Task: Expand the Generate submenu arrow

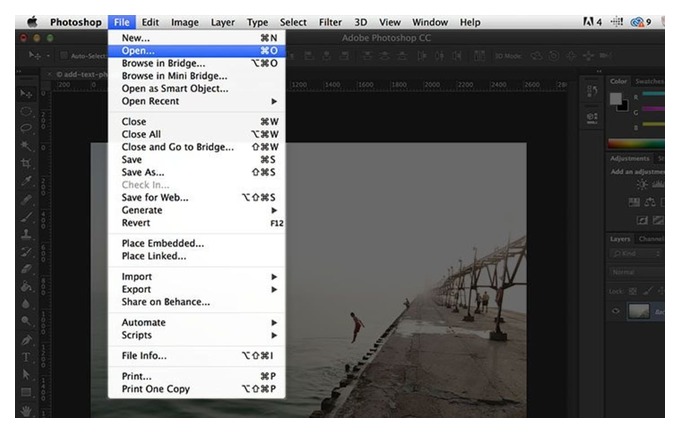Action: coord(274,210)
